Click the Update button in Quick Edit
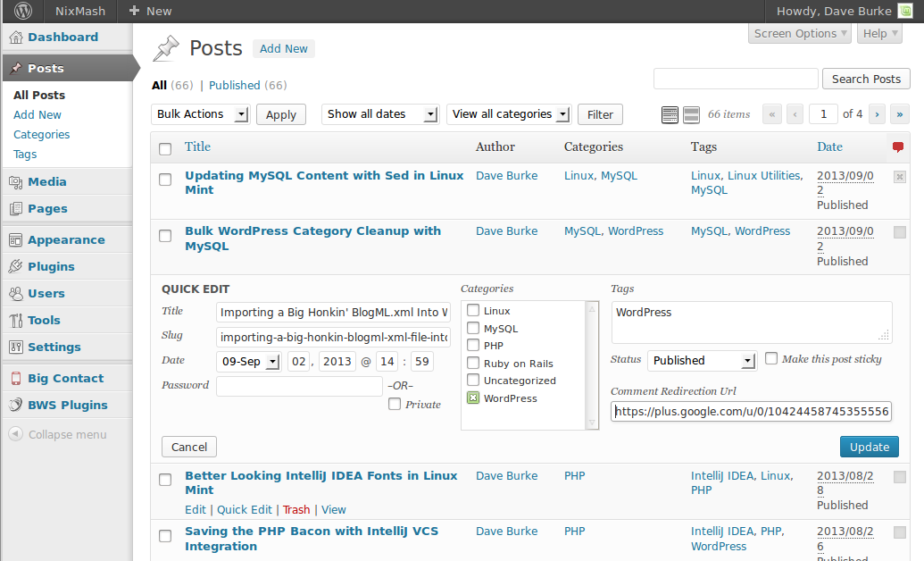Screen dimensions: 924x561 point(870,447)
